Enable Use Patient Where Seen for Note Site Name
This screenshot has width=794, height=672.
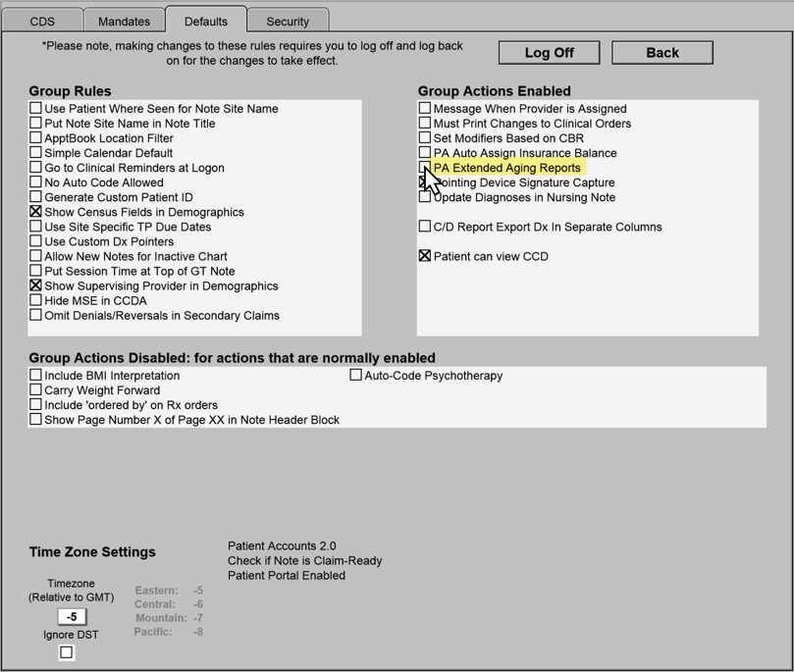pyautogui.click(x=36, y=109)
